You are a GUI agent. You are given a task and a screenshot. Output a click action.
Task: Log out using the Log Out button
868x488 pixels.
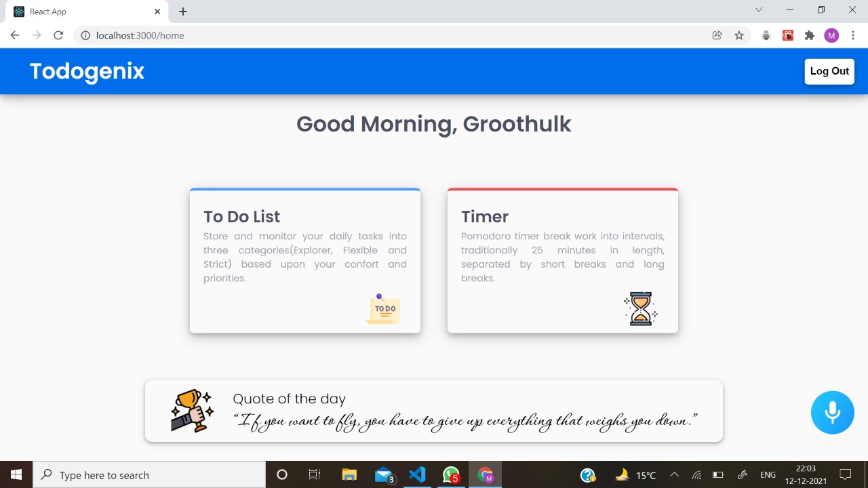tap(829, 71)
